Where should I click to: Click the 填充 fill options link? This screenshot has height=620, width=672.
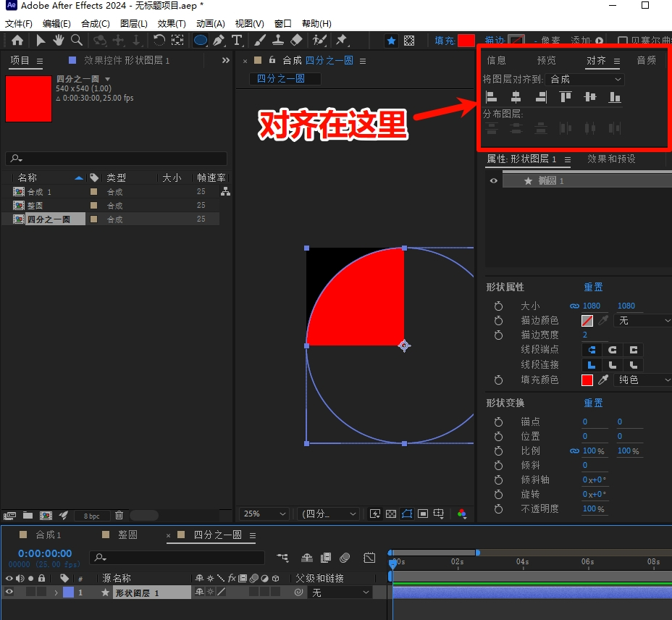pyautogui.click(x=445, y=41)
